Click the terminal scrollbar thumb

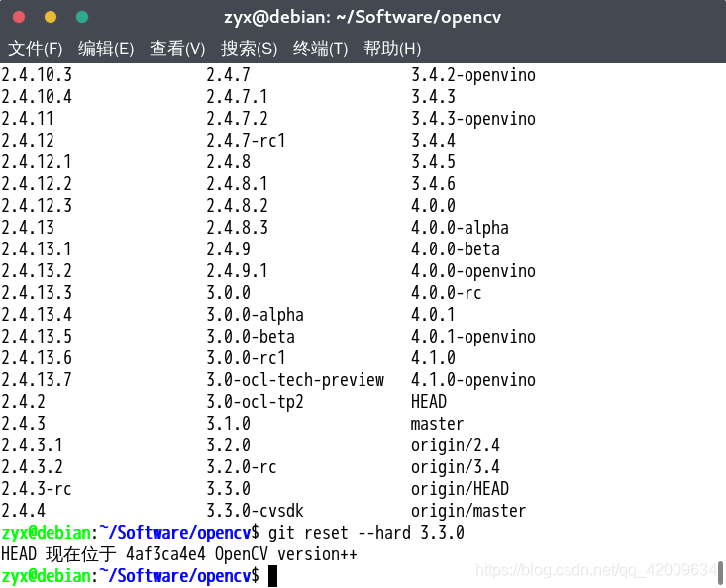720,573
